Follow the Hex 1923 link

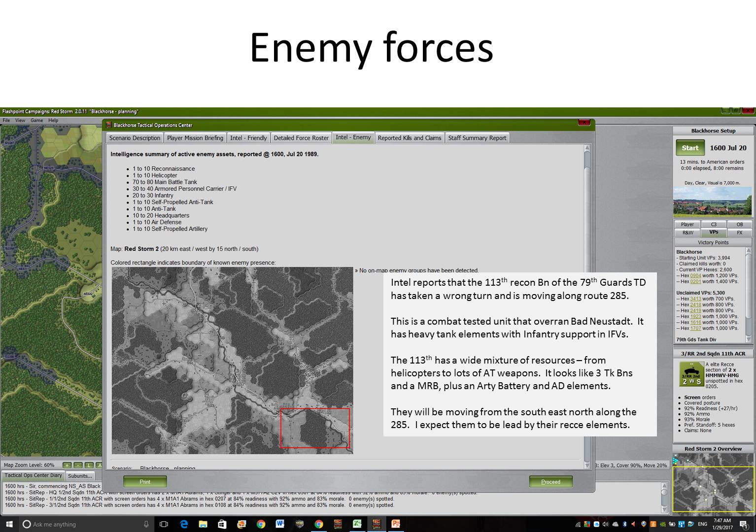(695, 317)
